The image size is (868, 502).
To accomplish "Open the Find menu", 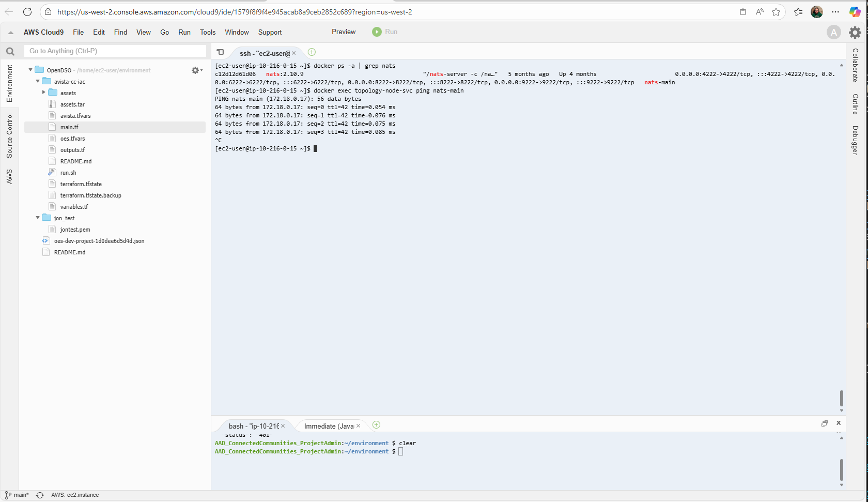I will 120,32.
